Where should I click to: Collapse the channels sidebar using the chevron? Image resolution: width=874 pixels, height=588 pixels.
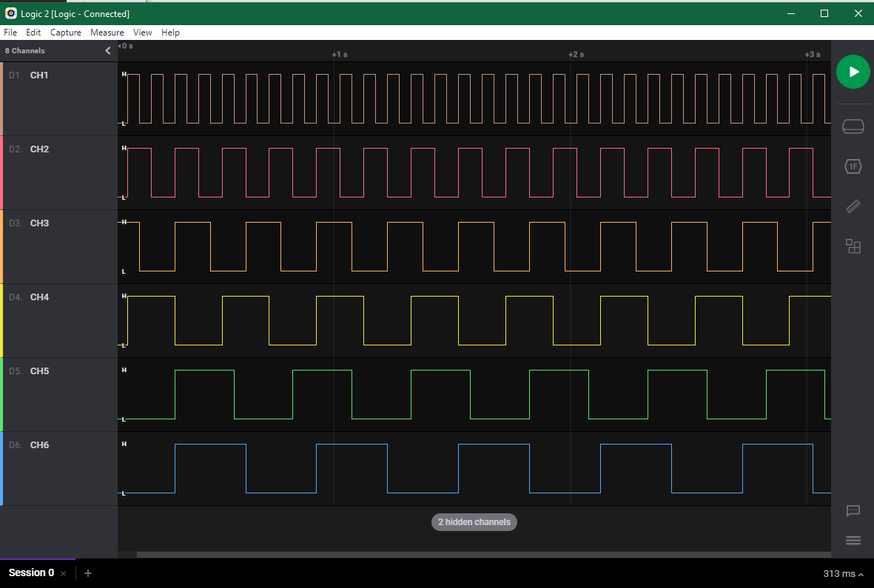(108, 51)
